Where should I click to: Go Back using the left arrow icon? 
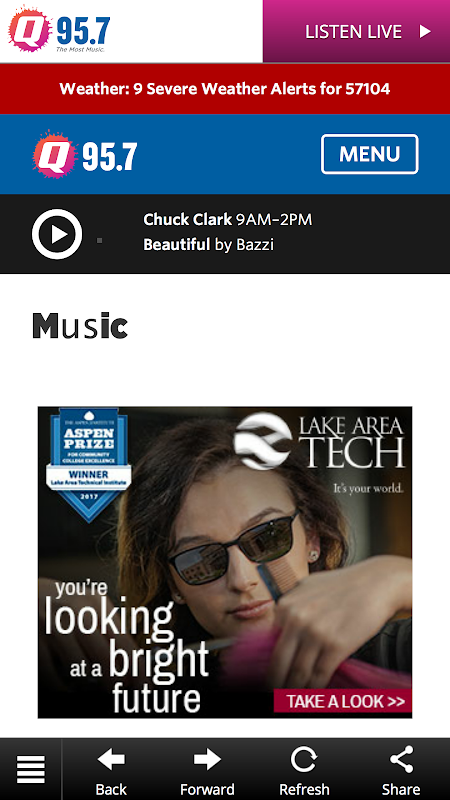click(x=111, y=760)
